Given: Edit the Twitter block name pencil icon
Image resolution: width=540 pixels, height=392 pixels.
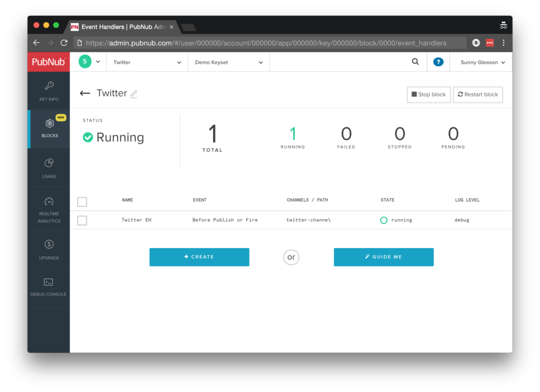Looking at the screenshot, I should (134, 94).
